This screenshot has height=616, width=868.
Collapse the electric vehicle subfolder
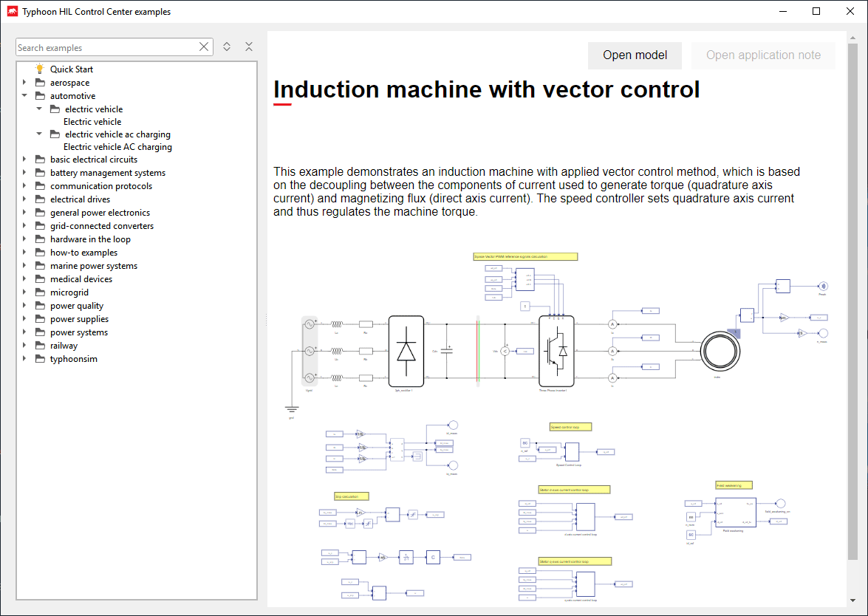[x=39, y=109]
